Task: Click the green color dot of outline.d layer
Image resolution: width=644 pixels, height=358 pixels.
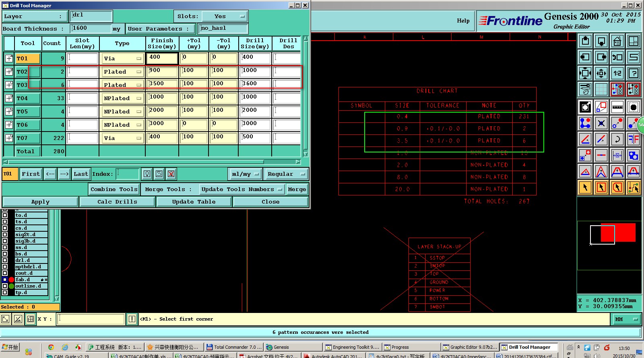Action: tap(11, 286)
